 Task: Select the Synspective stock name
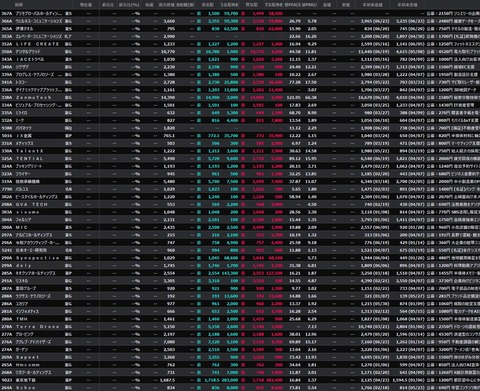(38, 258)
